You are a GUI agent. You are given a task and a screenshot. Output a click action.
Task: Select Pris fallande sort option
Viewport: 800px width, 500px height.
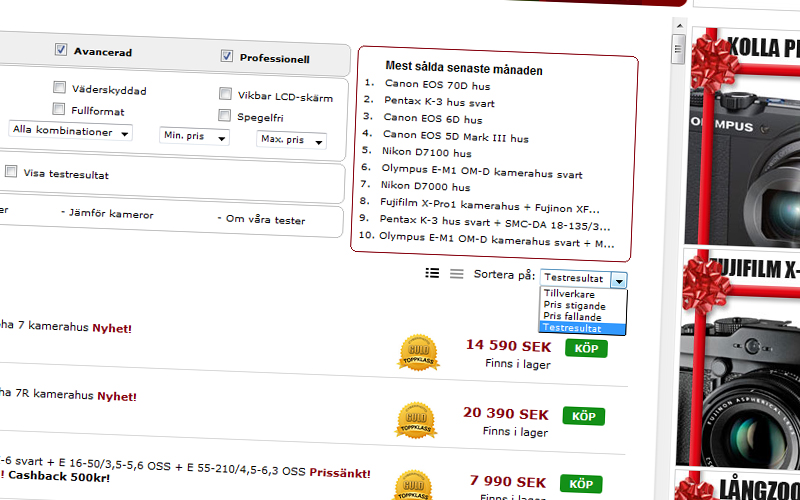pyautogui.click(x=572, y=316)
